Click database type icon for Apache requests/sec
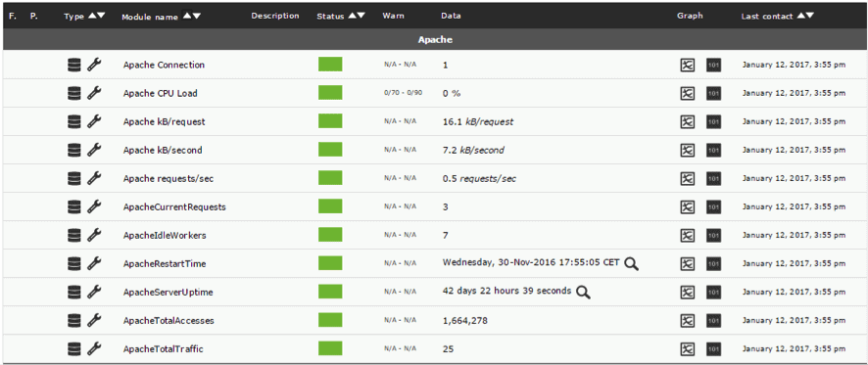 click(73, 178)
